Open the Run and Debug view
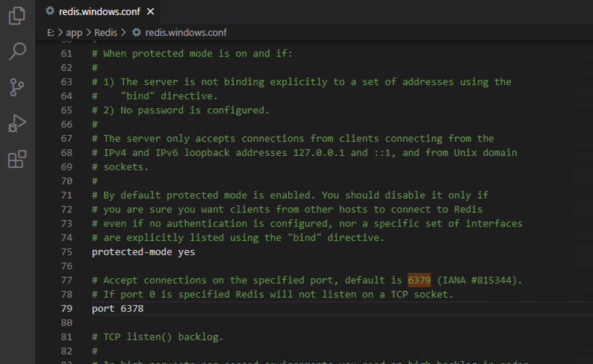Image resolution: width=593 pixels, height=364 pixels. [x=16, y=123]
